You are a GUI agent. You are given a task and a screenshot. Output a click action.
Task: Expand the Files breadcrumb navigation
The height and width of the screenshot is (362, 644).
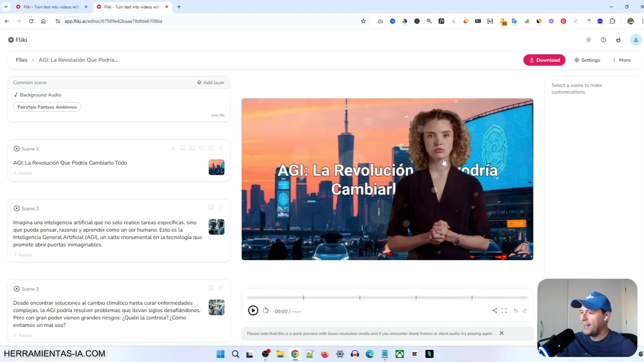pos(21,60)
